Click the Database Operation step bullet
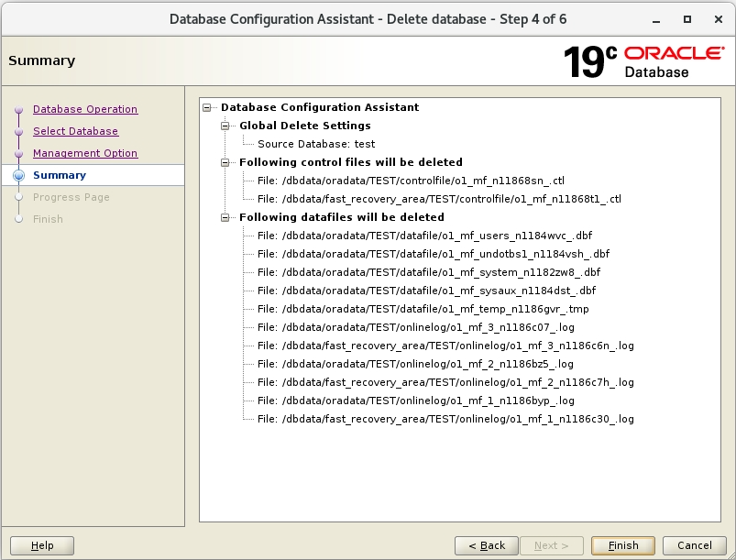Image resolution: width=736 pixels, height=560 pixels. [x=18, y=109]
